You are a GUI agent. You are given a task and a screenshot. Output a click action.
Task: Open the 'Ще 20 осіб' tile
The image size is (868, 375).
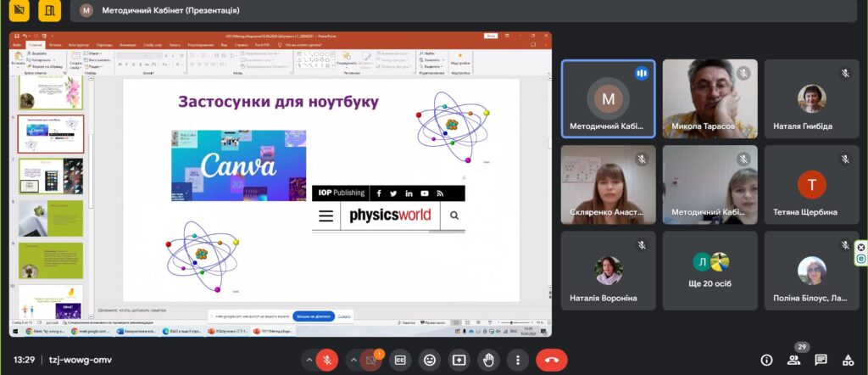(x=709, y=271)
